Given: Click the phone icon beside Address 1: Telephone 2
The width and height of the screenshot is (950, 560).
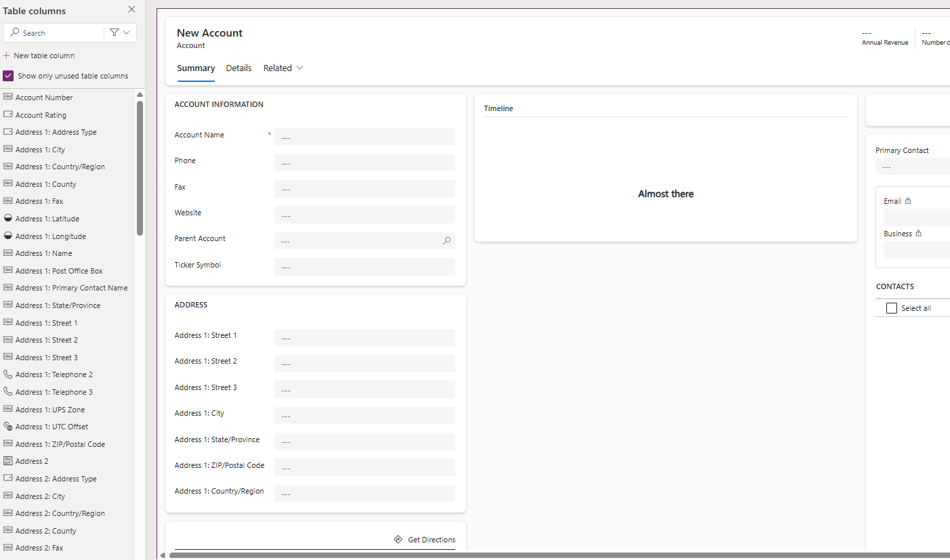Looking at the screenshot, I should click(7, 374).
